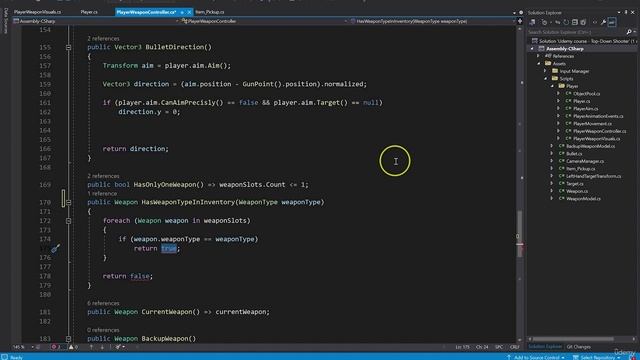Click the Solution Explorer horizontal scrollbar
This screenshot has width=640, height=360.
[573, 339]
